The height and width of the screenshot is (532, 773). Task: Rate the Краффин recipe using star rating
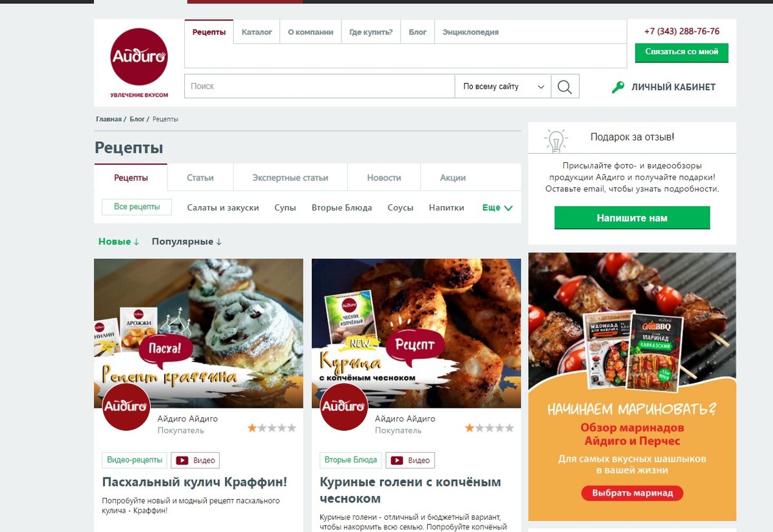pos(272,428)
